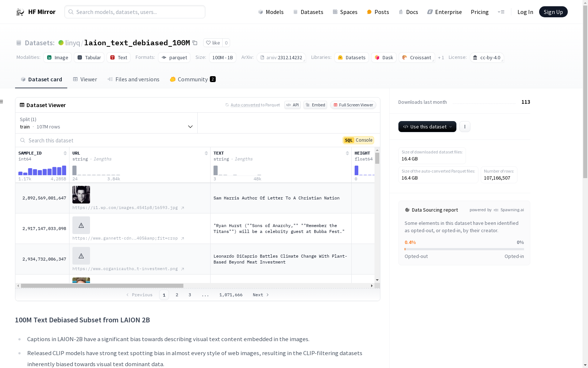This screenshot has width=588, height=368.
Task: Focus the search models, datasets, users field
Action: (135, 12)
